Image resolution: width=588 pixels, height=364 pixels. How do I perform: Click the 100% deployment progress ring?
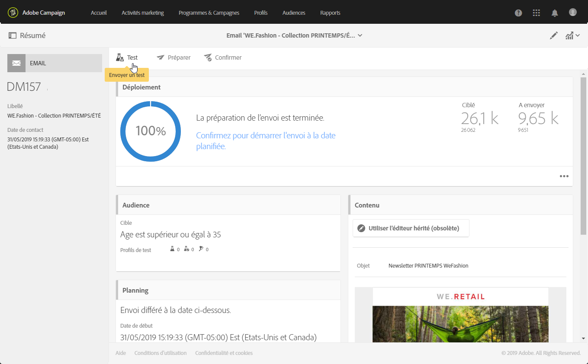coord(151,131)
